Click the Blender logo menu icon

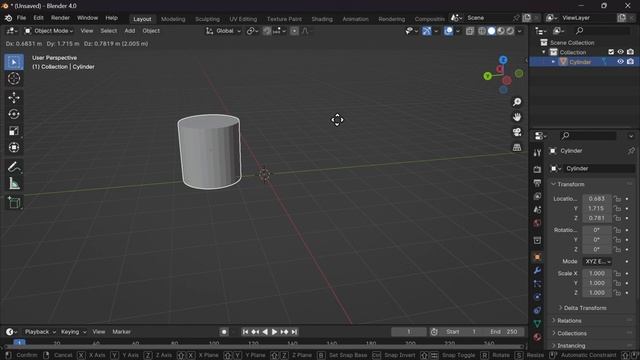pos(8,18)
